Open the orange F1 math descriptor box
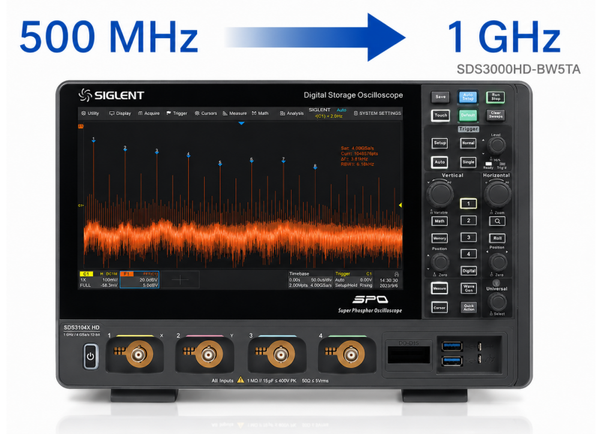 [x=139, y=280]
